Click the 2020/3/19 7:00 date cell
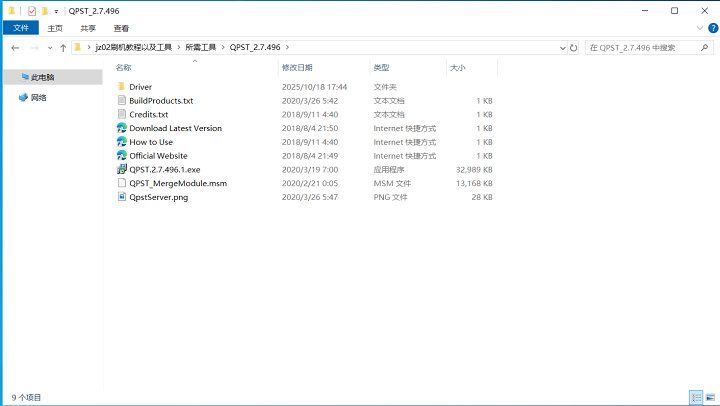Screen dimensions: 720x406 309,169
